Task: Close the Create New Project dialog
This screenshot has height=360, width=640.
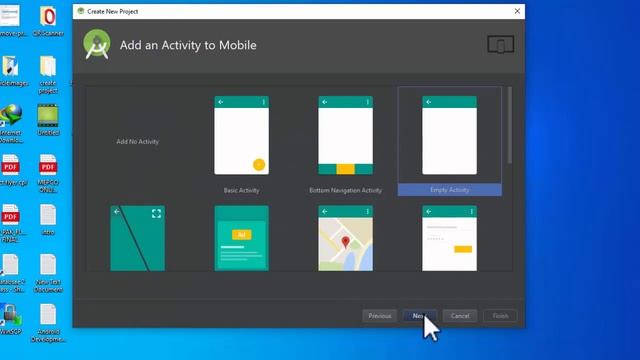Action: (517, 11)
